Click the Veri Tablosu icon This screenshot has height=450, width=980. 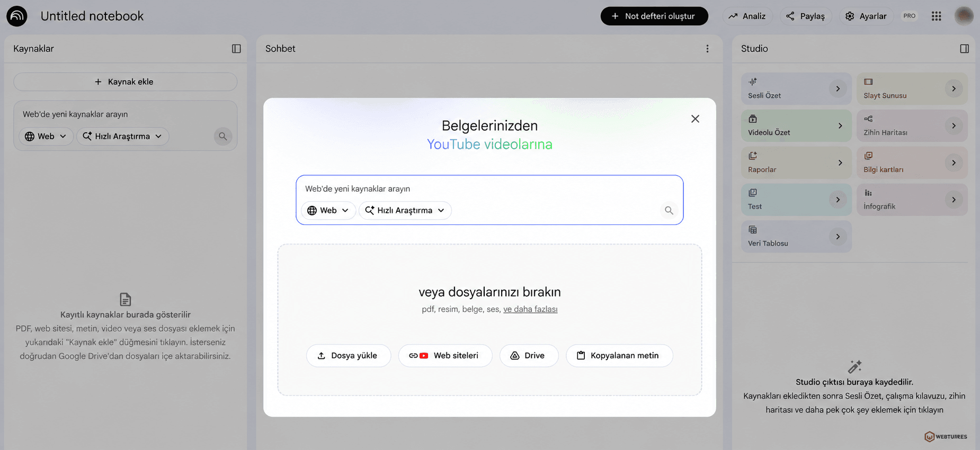click(x=753, y=230)
